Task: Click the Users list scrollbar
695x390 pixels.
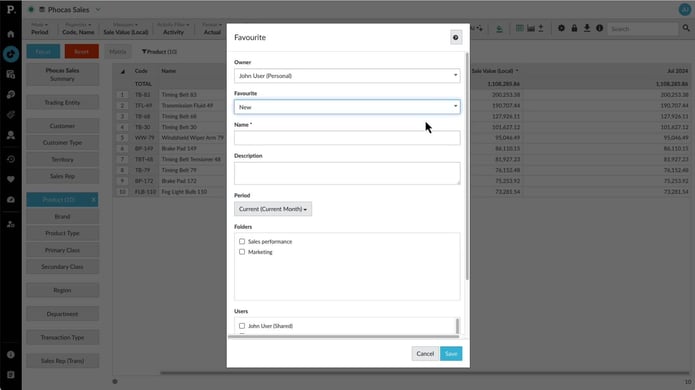Action: tap(457, 326)
